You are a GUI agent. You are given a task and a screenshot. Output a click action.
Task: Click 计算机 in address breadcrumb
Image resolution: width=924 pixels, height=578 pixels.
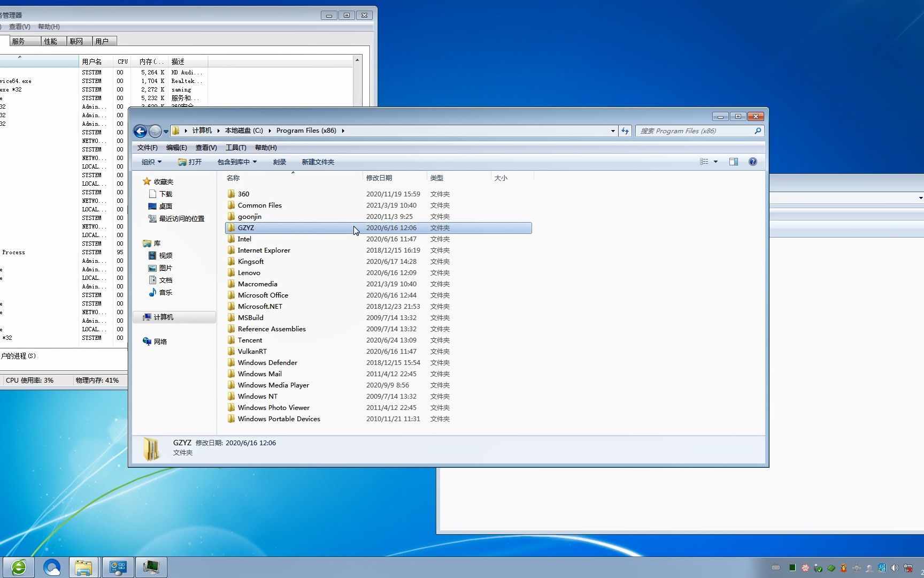tap(202, 131)
